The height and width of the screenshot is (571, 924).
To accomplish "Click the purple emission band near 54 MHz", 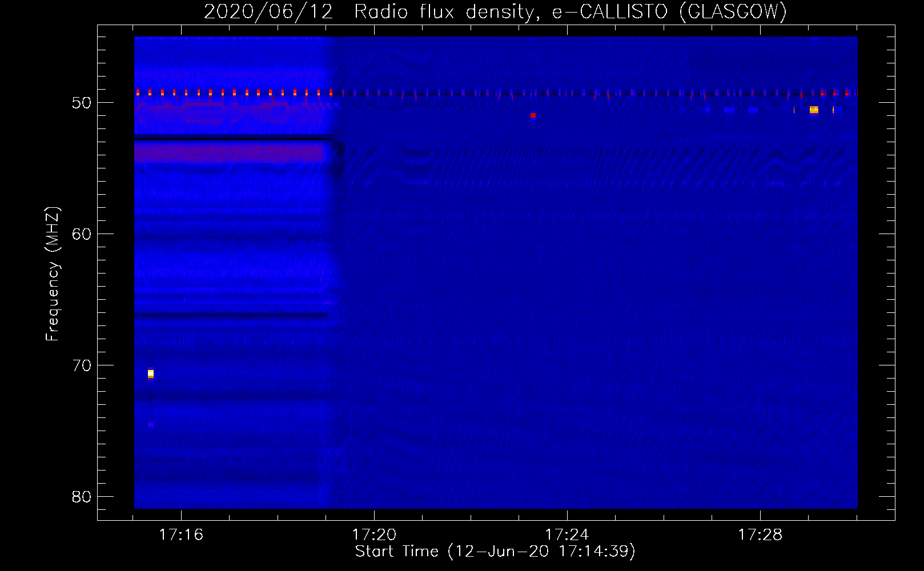I will [230, 153].
